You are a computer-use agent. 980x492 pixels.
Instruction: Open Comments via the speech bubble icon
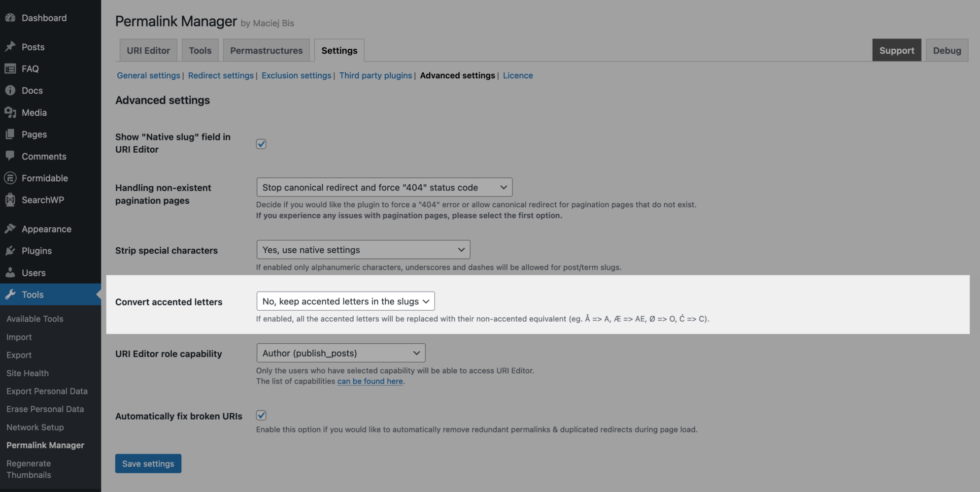[11, 156]
